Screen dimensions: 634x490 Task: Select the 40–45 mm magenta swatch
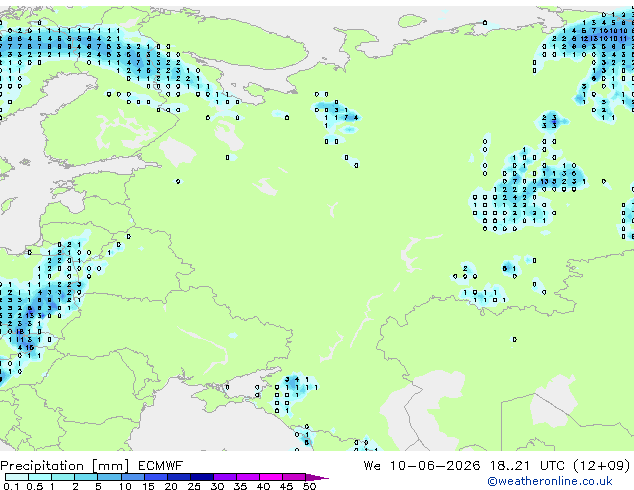pyautogui.click(x=271, y=477)
